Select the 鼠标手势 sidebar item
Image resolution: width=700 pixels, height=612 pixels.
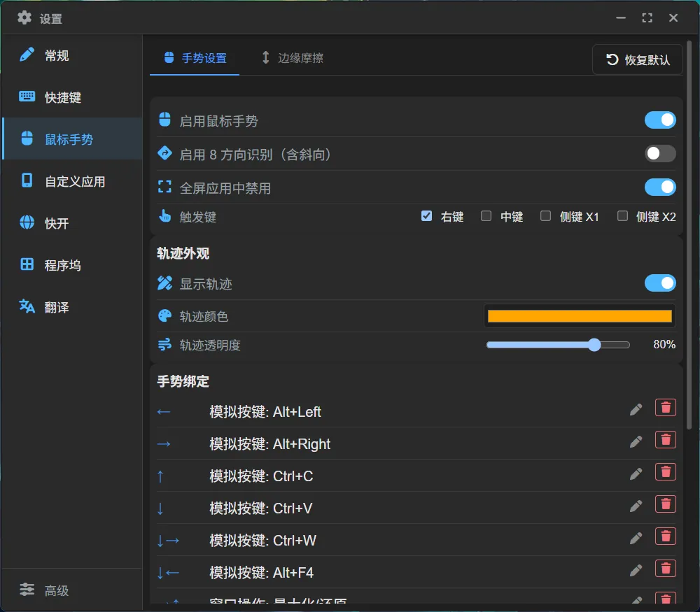point(72,139)
